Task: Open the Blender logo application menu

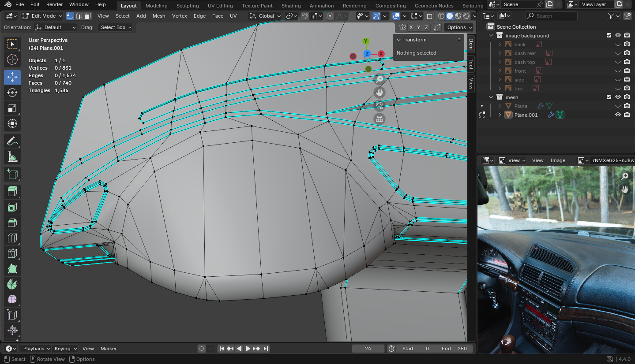Action: (8, 4)
